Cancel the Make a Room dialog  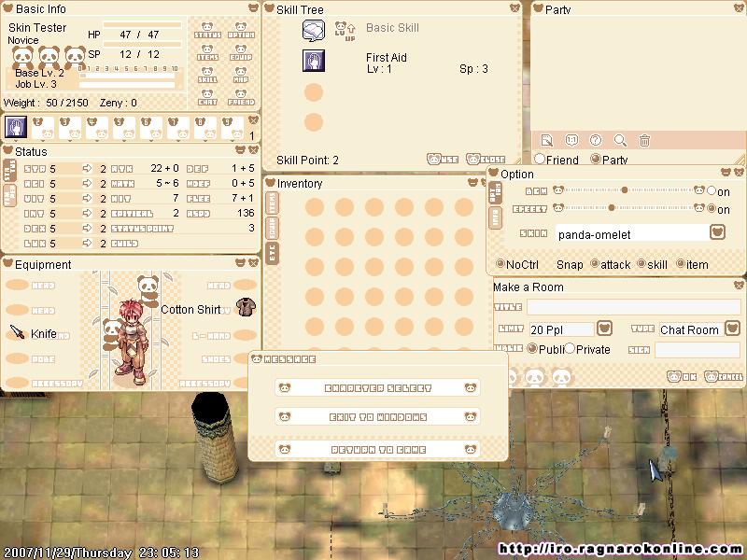click(x=723, y=377)
